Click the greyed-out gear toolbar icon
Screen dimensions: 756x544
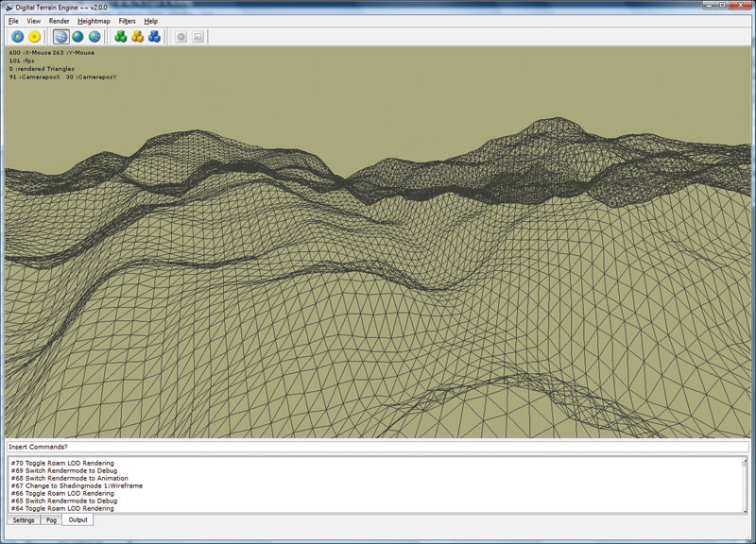coord(180,37)
